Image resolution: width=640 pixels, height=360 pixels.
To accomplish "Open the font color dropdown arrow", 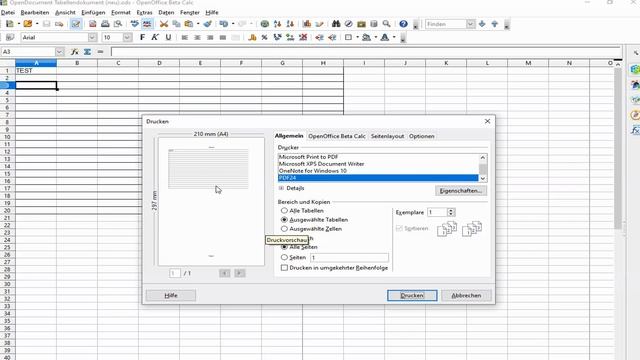I will pos(394,37).
